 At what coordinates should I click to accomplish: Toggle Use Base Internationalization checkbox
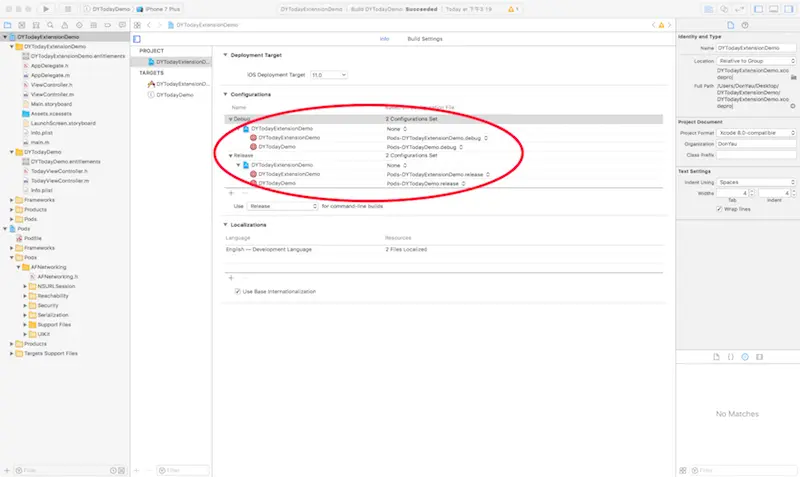[x=237, y=291]
